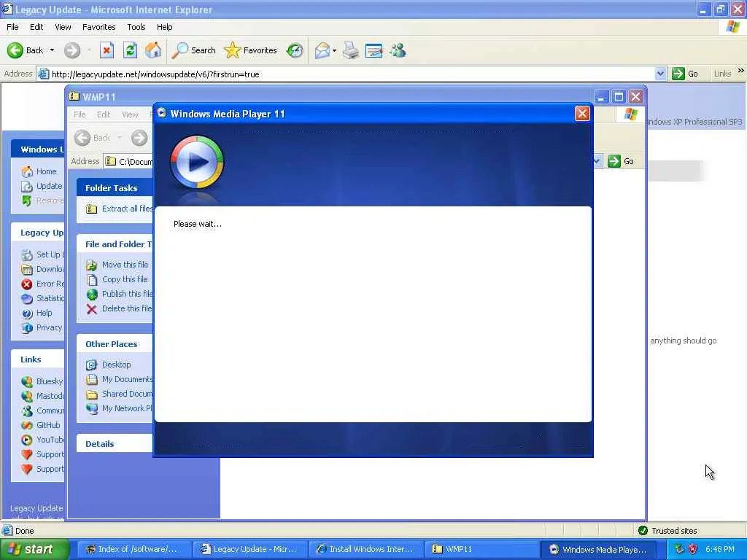Click the Details panel header in WMP11 window
This screenshot has height=560, width=747.
pyautogui.click(x=115, y=444)
